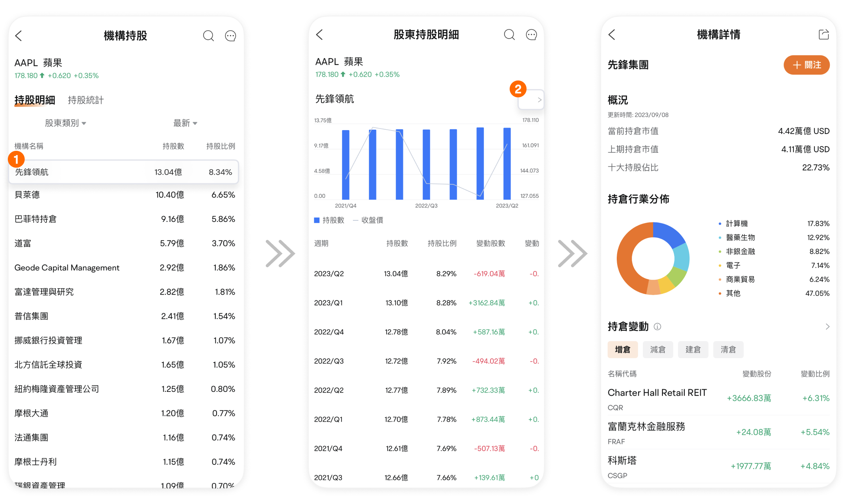Switch to the 持股統計 tab

point(85,100)
